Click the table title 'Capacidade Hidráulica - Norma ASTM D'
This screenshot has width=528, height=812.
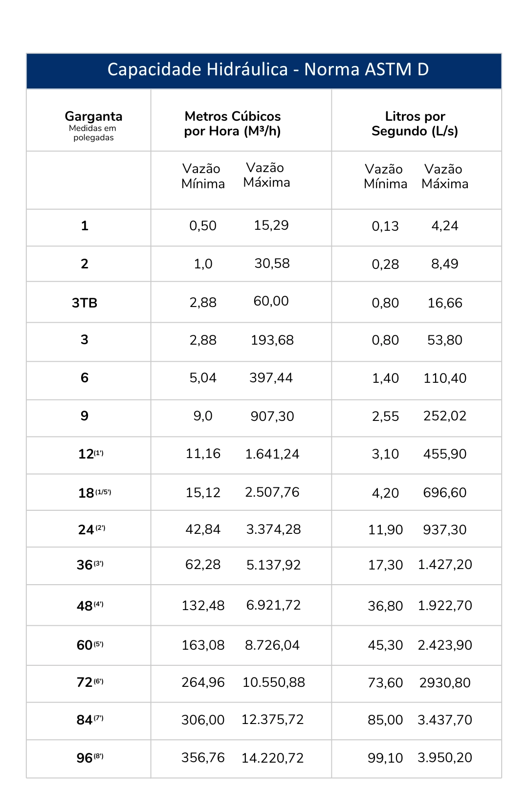click(x=268, y=70)
